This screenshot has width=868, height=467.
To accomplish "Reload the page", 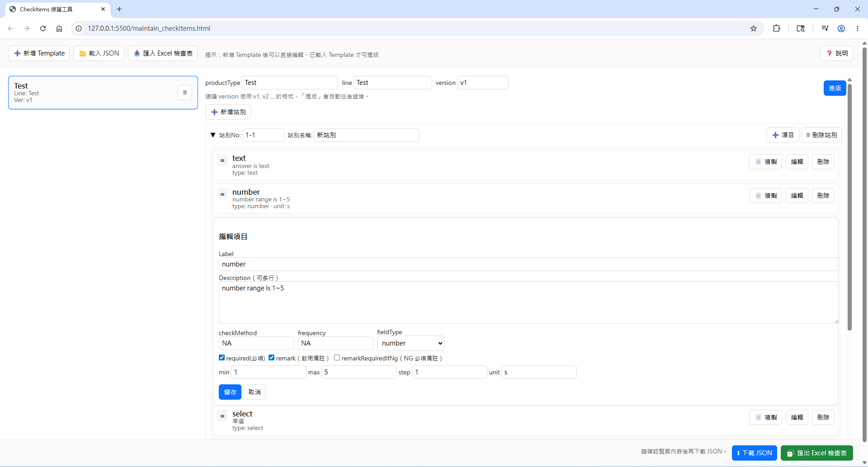I will [43, 28].
